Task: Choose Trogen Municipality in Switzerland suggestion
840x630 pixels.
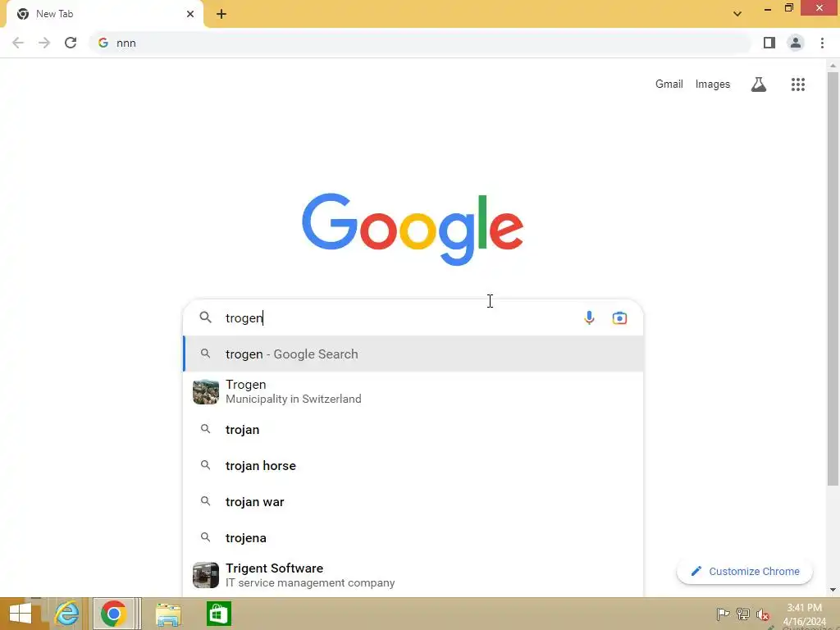Action: tap(413, 391)
